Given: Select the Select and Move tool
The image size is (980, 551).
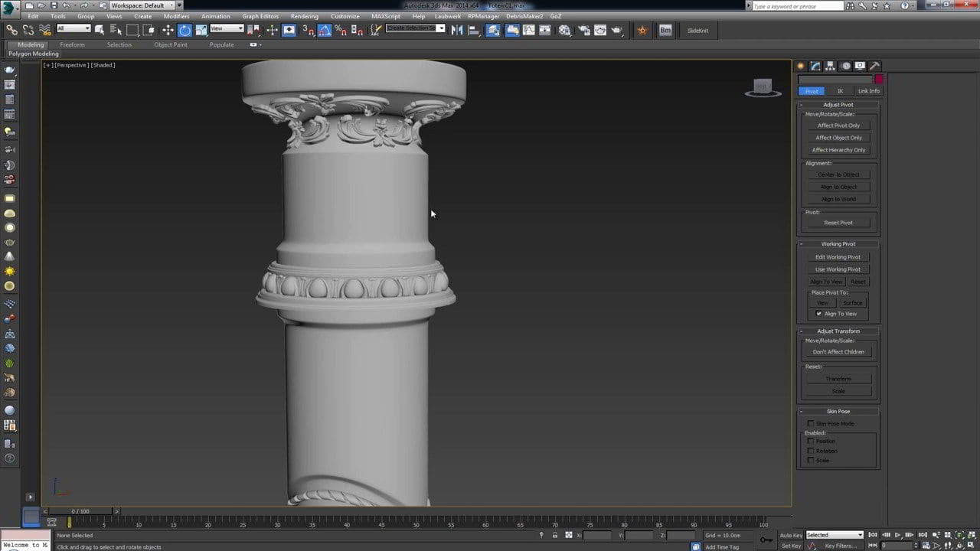Looking at the screenshot, I should pos(168,30).
